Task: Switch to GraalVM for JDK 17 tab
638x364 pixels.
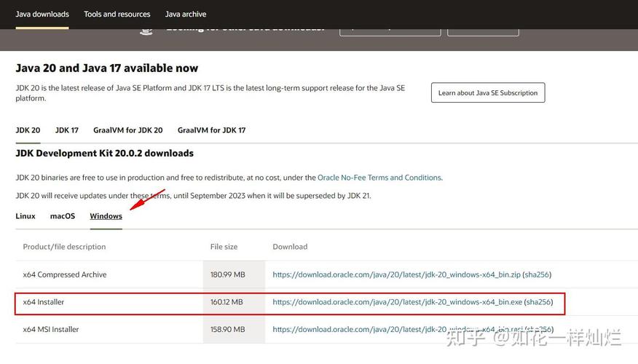Action: point(212,130)
